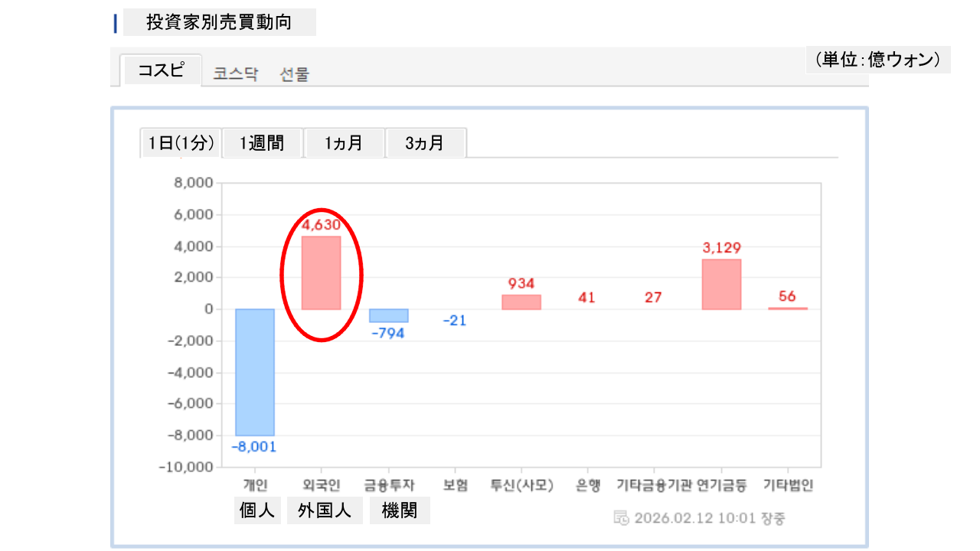Viewport: 980px width, 551px height.
Task: Switch to the 코스닥 tab
Action: tap(236, 74)
